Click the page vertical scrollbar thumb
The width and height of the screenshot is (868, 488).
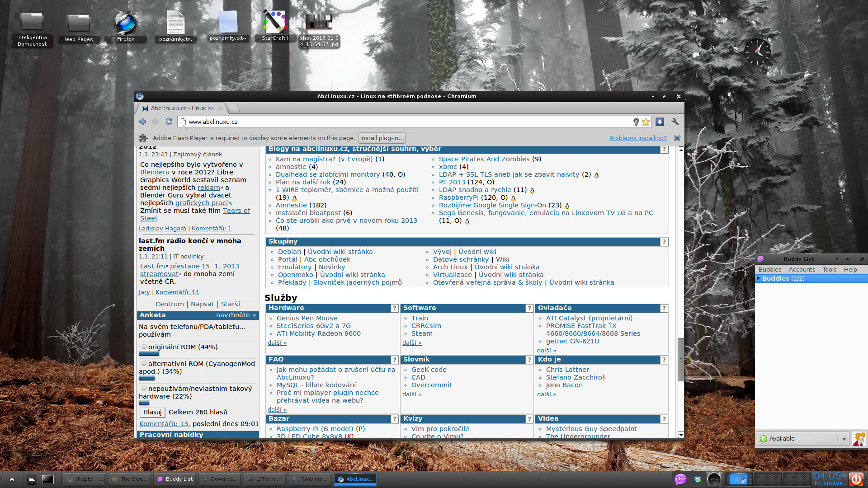(x=680, y=359)
